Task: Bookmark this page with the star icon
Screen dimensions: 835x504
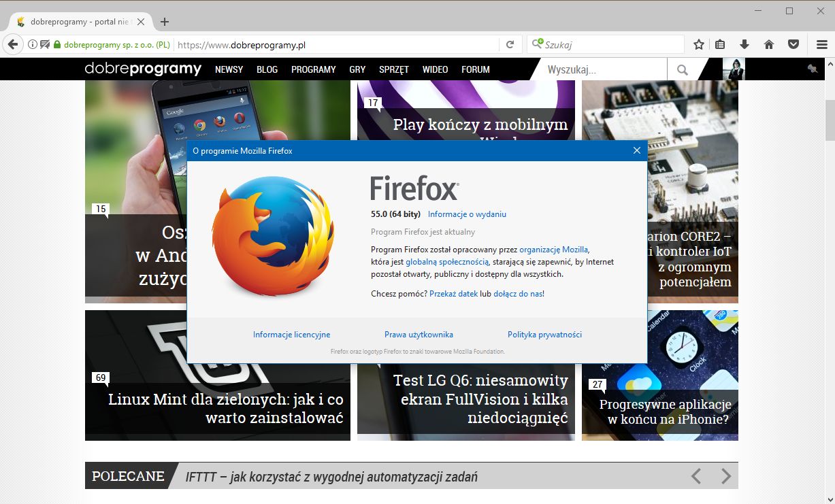Action: (x=699, y=45)
